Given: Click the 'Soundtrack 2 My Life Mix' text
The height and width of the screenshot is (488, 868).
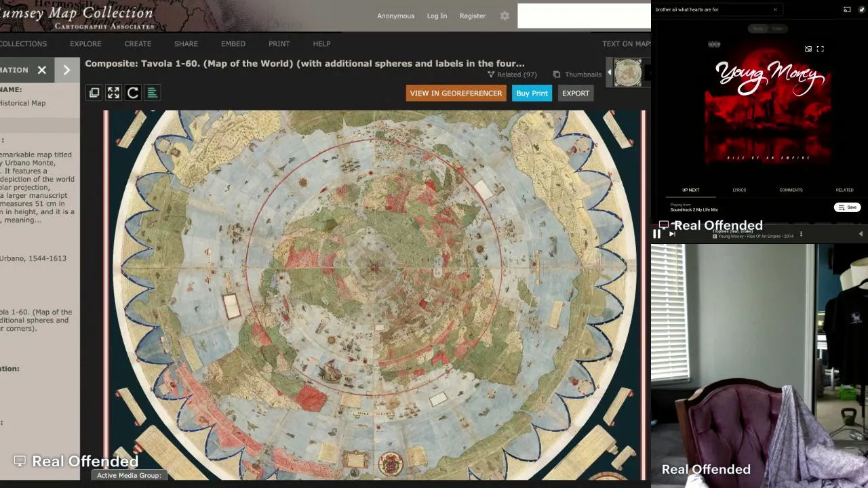Looking at the screenshot, I should point(694,210).
